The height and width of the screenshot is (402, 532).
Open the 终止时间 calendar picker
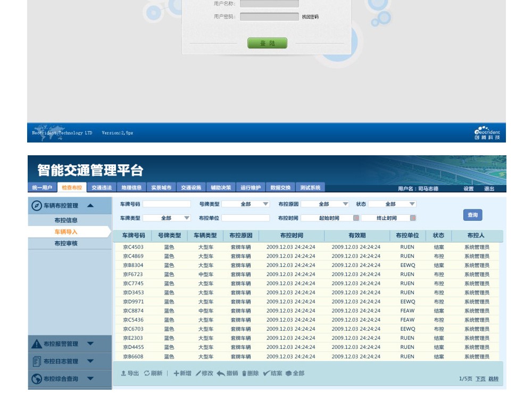(413, 218)
